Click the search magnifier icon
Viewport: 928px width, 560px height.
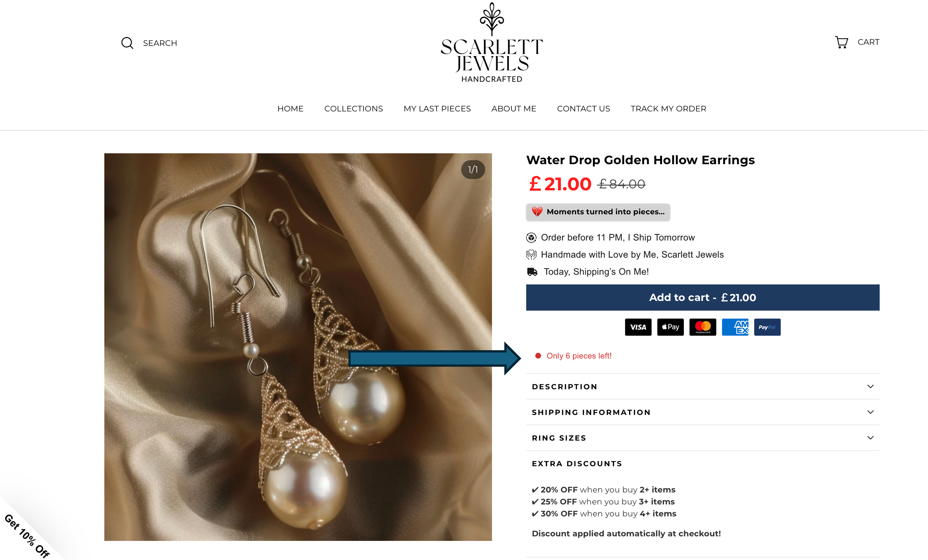(127, 43)
